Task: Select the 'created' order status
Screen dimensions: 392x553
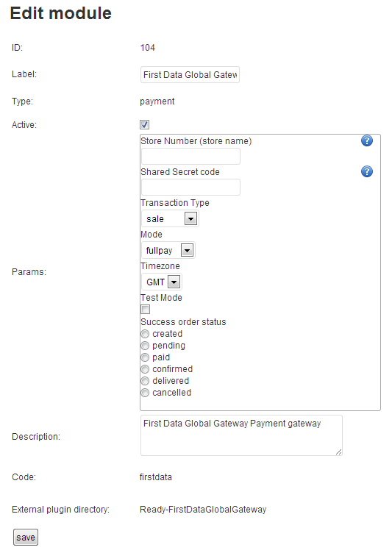Action: click(x=145, y=334)
